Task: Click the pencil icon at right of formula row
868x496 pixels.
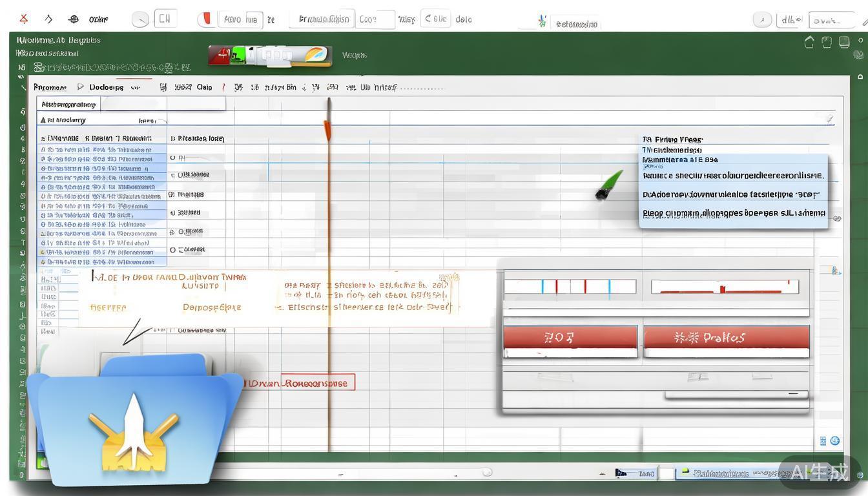Action: tap(829, 119)
